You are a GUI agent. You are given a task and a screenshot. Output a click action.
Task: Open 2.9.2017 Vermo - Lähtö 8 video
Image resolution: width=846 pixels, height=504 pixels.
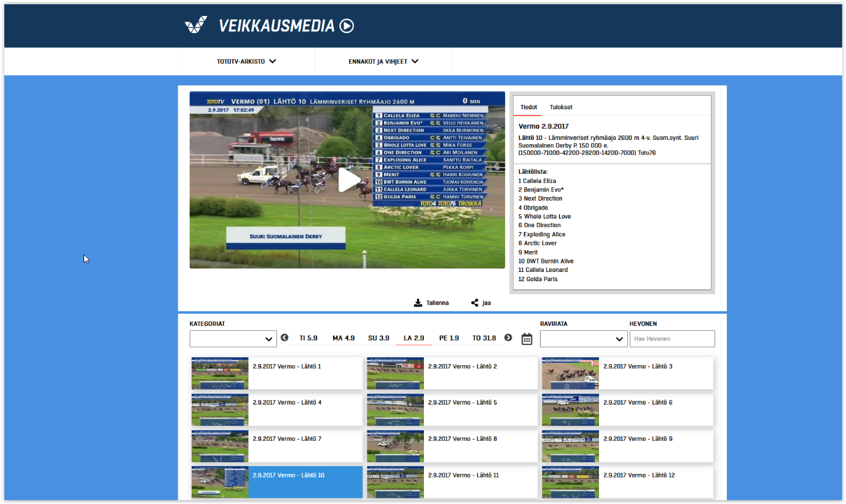coord(452,446)
